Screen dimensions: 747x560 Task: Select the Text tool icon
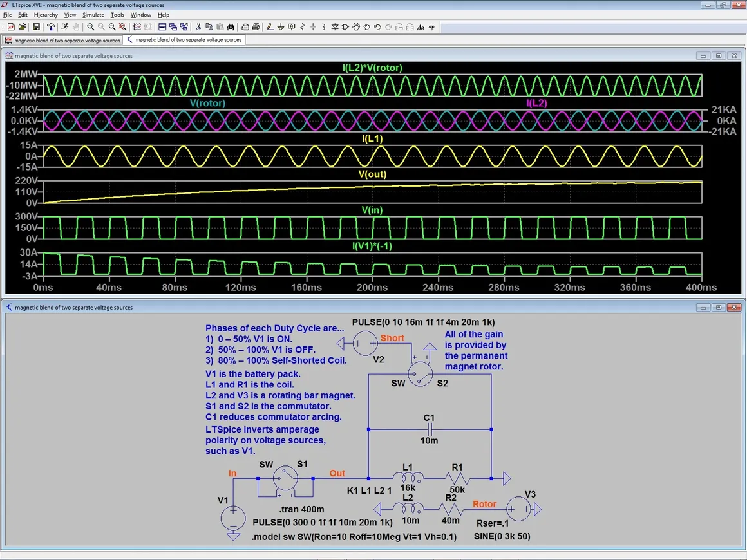click(421, 27)
